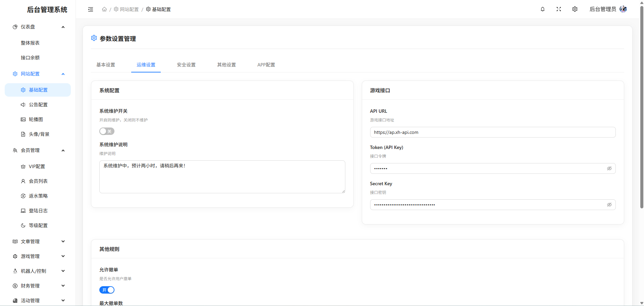The image size is (644, 306).
Task: Click into the 系统维护说明 textarea
Action: (x=222, y=177)
